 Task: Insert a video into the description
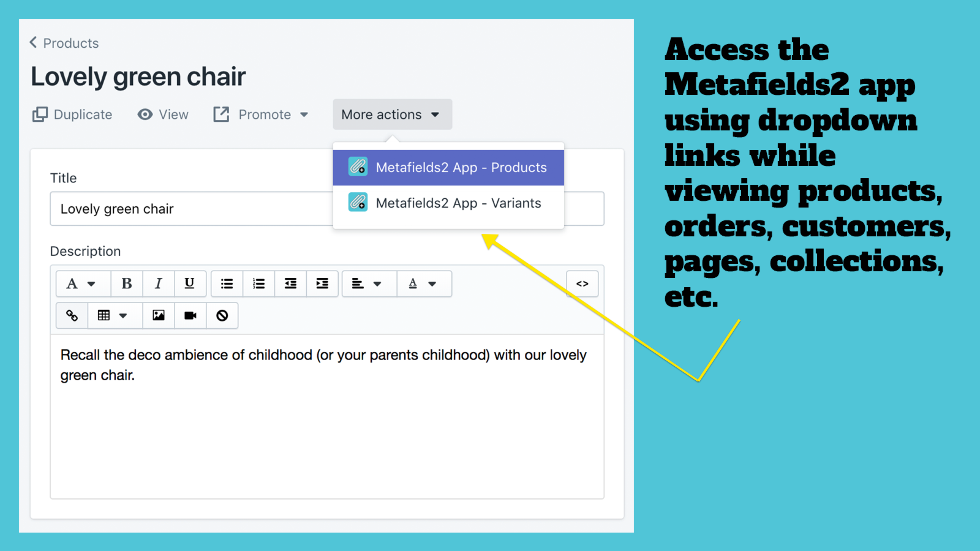(x=190, y=315)
